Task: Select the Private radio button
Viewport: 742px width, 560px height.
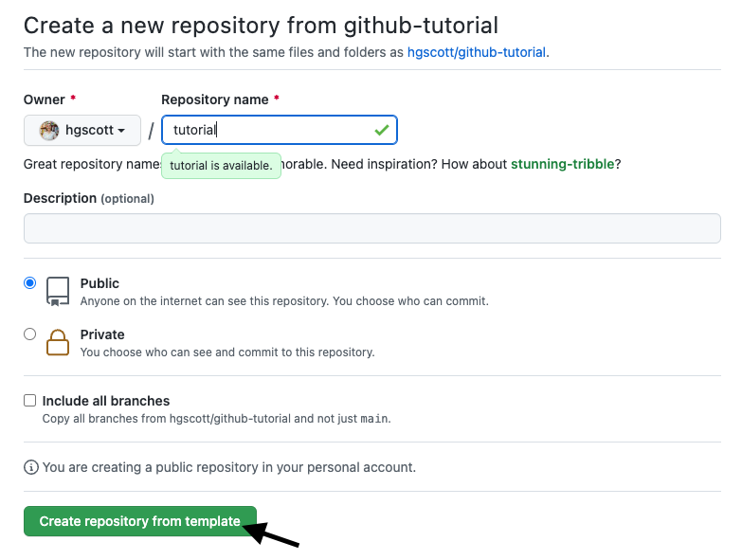Action: coord(29,334)
